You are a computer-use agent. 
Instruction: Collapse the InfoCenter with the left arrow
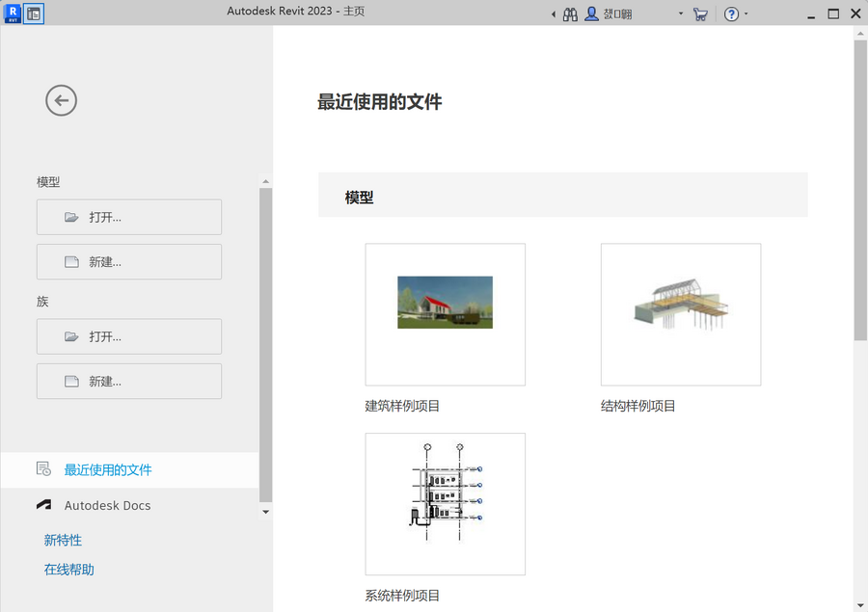(553, 14)
